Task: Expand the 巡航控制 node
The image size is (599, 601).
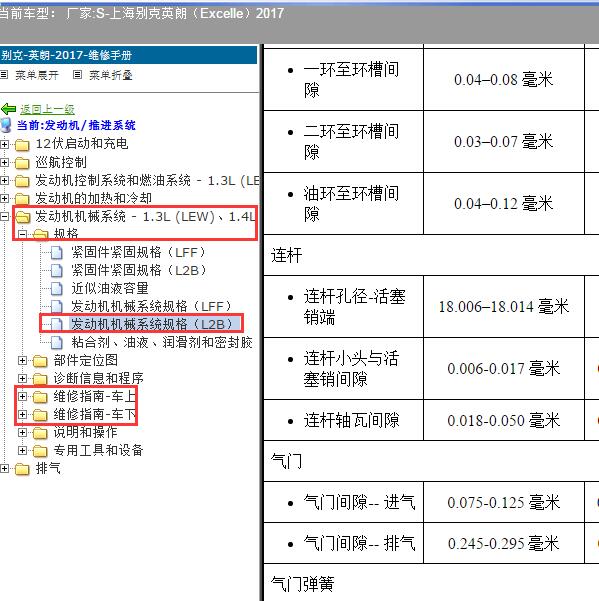Action: click(x=4, y=163)
